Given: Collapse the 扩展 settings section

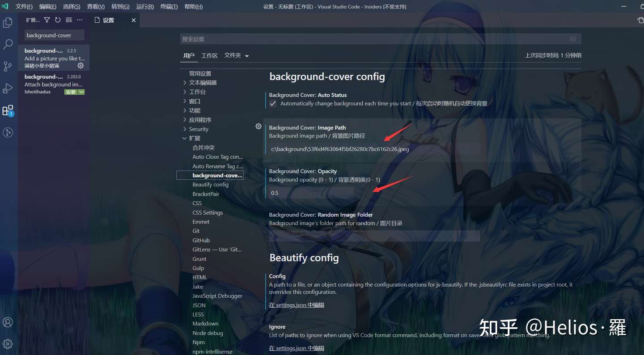Looking at the screenshot, I should pos(185,139).
